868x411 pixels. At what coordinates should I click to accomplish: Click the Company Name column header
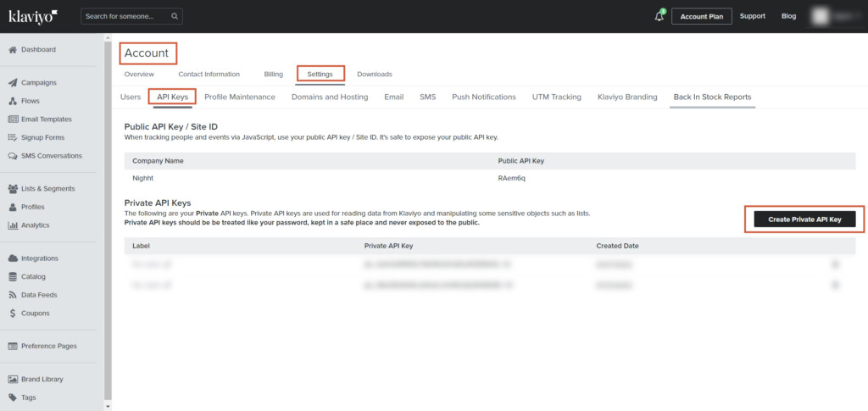tap(158, 161)
